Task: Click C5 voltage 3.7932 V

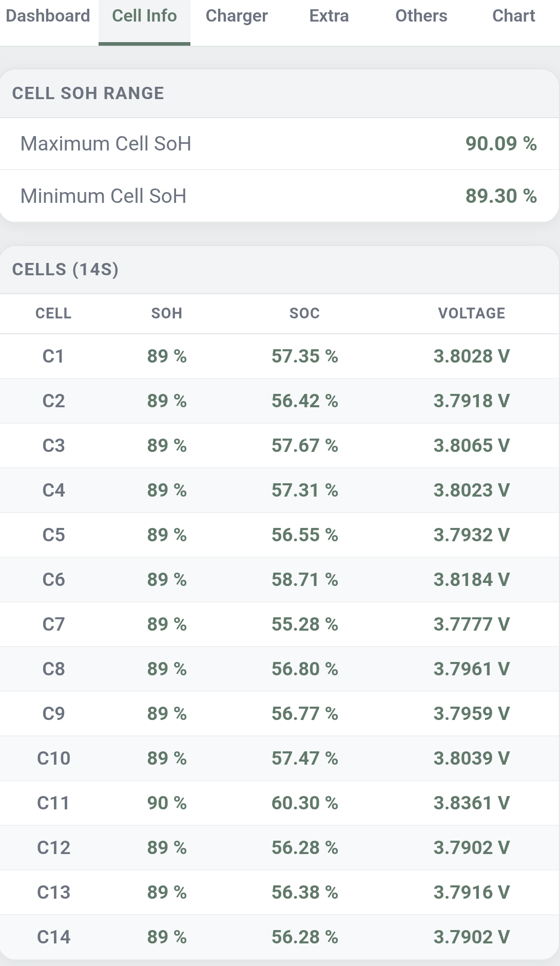Action: [472, 535]
